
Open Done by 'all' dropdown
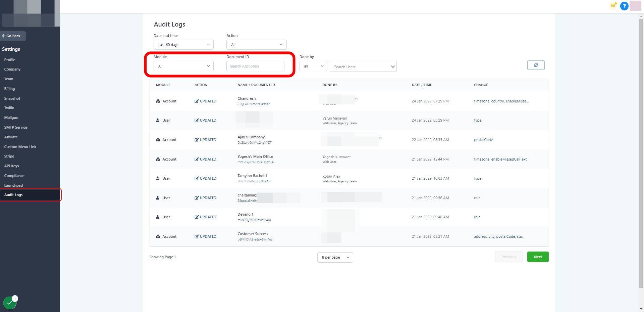pos(313,66)
